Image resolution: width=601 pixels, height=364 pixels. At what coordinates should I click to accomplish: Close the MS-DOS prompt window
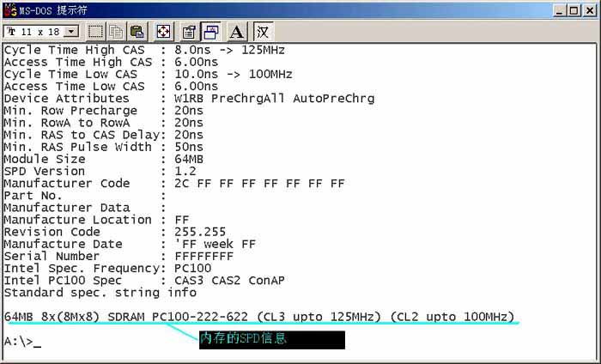[588, 9]
